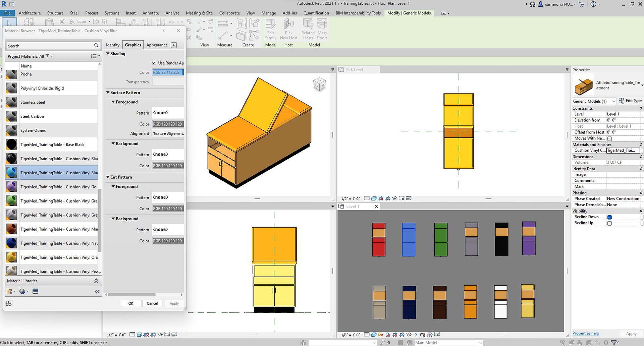Toggle Moves With Nearby checkbox
The height and width of the screenshot is (346, 644).
(x=609, y=138)
